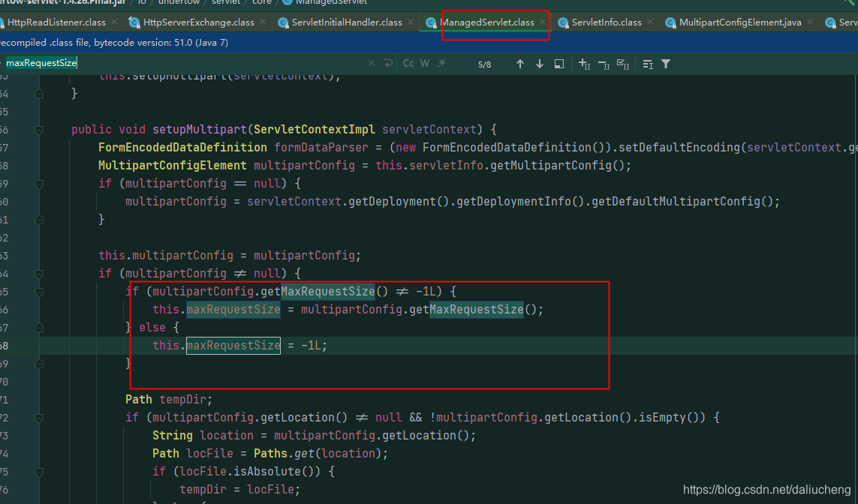Click getDefaultMultipartConfig() call
Image resolution: width=858 pixels, height=504 pixels.
pyautogui.click(x=682, y=202)
